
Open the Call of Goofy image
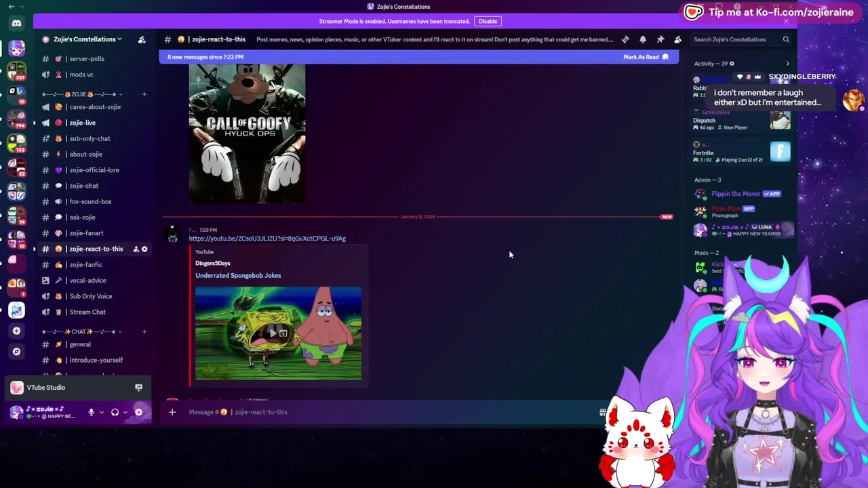click(247, 134)
